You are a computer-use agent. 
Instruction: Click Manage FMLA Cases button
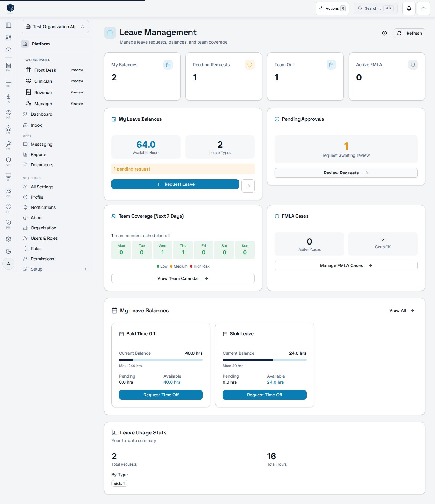coord(346,265)
